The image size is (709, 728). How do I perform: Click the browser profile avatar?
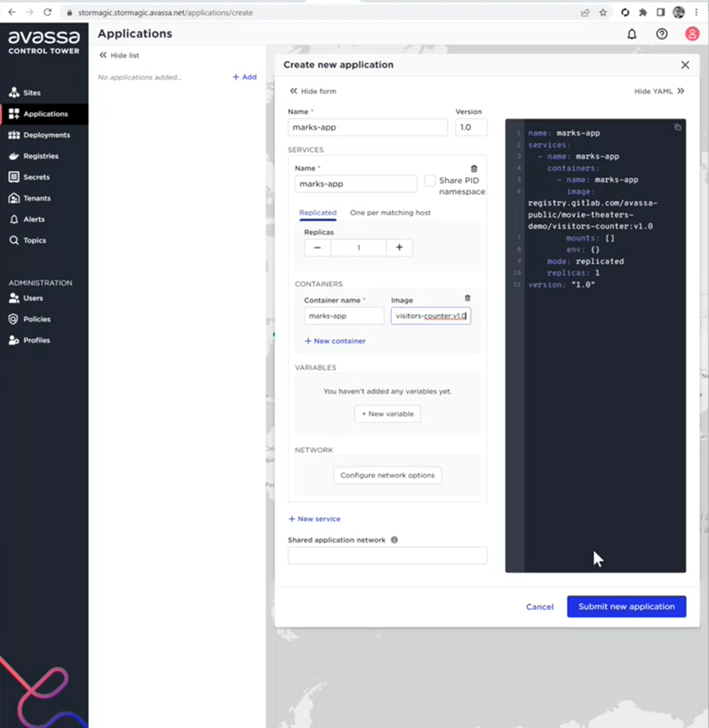point(678,12)
